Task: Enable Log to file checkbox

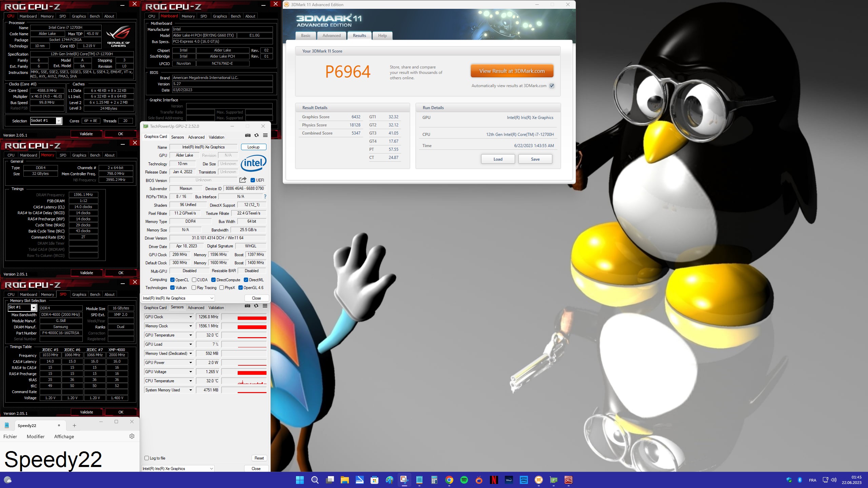Action: 147,458
